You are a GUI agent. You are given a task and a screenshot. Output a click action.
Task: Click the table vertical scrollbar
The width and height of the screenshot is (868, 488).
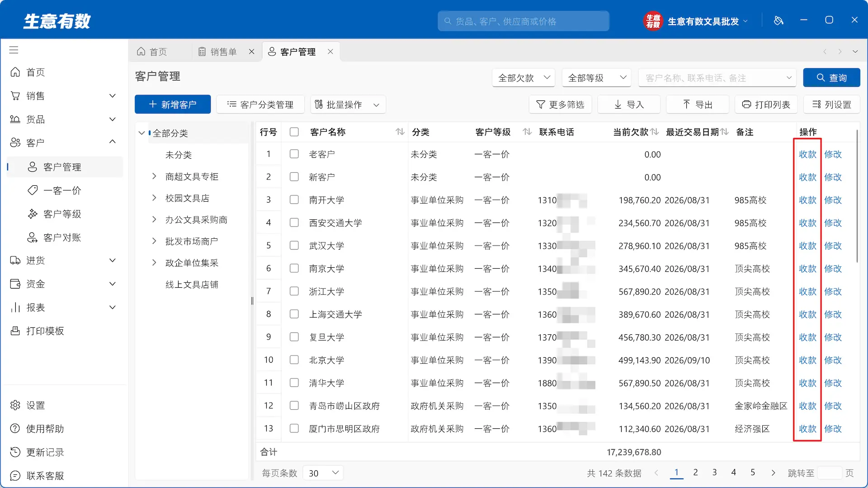pyautogui.click(x=857, y=196)
